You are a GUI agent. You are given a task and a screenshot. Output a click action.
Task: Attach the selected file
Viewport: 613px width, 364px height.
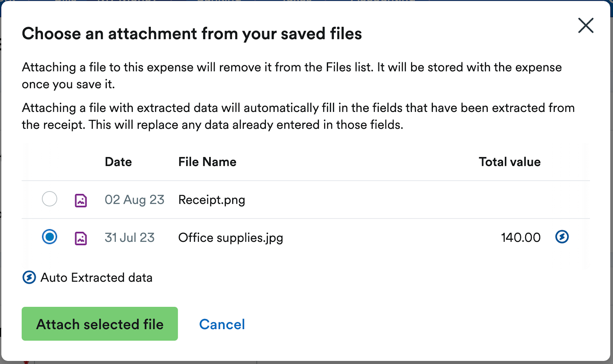click(x=100, y=324)
